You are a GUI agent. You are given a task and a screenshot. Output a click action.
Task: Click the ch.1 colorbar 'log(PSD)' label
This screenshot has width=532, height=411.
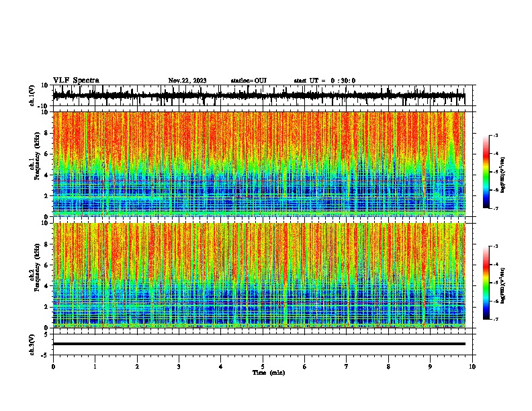coord(502,175)
